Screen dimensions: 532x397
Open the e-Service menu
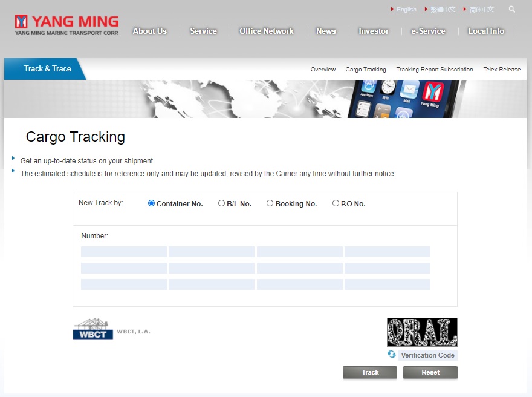[x=428, y=31]
